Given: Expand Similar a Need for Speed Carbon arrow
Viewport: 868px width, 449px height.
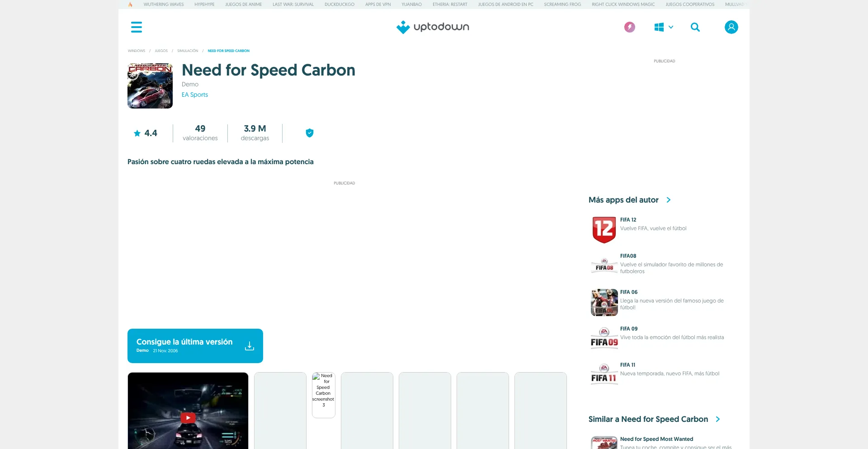Looking at the screenshot, I should click(x=718, y=419).
